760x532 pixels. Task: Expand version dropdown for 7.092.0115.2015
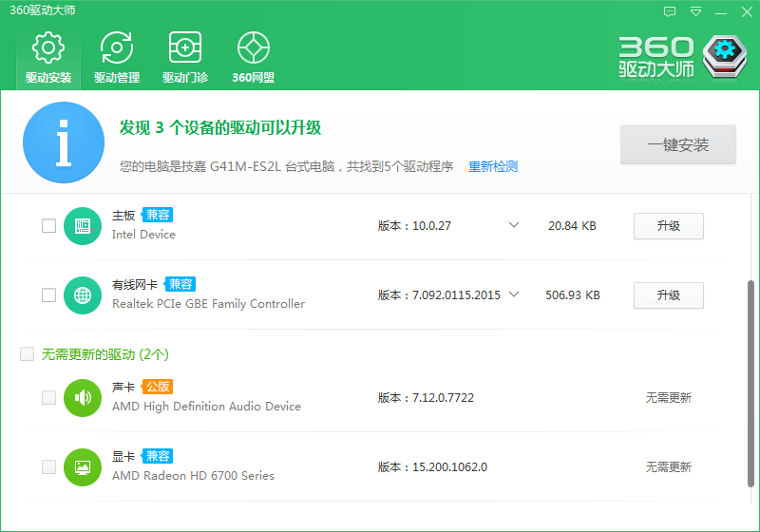[514, 294]
